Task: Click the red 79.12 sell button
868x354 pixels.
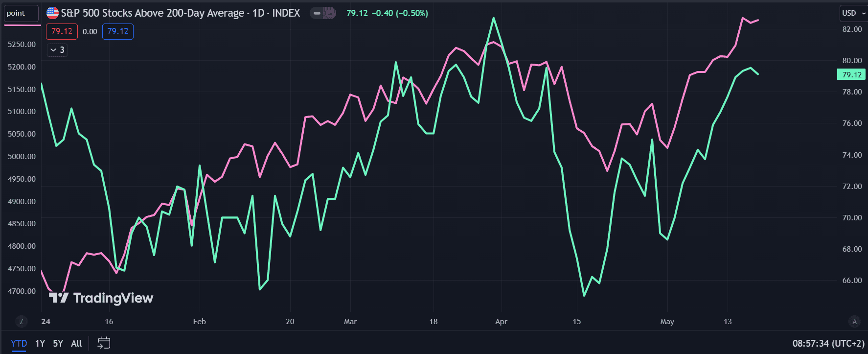Action: (62, 31)
